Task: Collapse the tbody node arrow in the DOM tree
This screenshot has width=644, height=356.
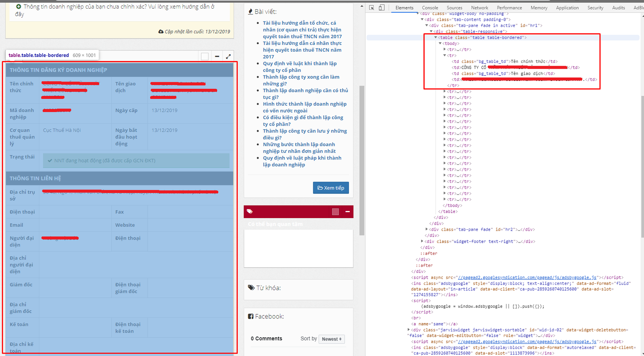Action: coord(440,43)
